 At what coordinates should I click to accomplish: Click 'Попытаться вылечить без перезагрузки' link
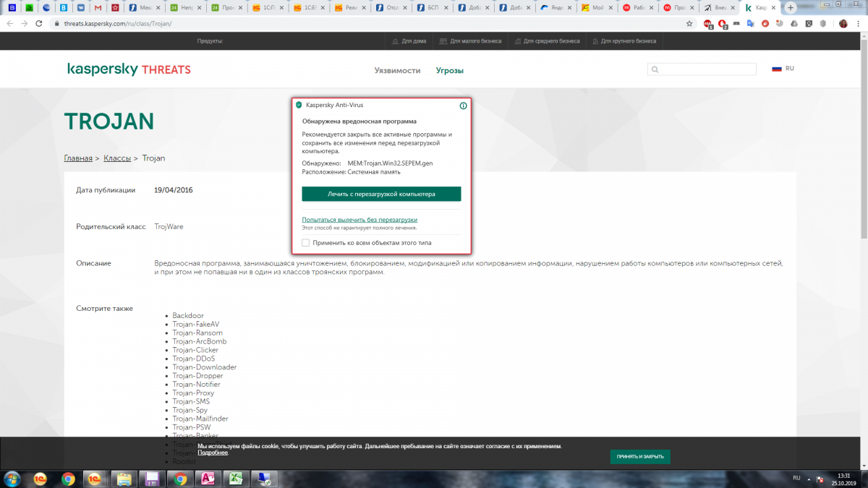coord(359,219)
